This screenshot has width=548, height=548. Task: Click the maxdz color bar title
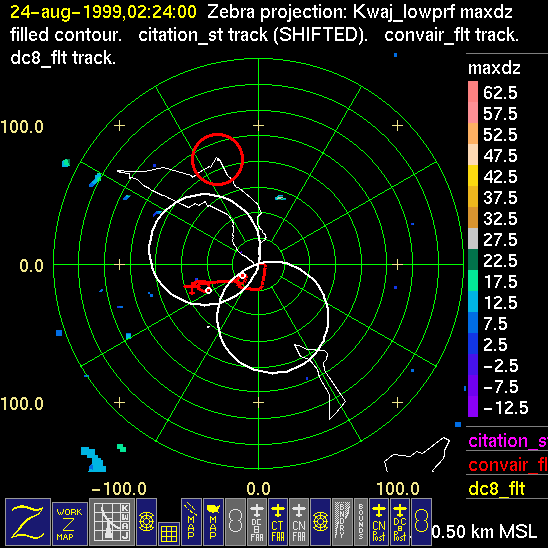tap(494, 68)
